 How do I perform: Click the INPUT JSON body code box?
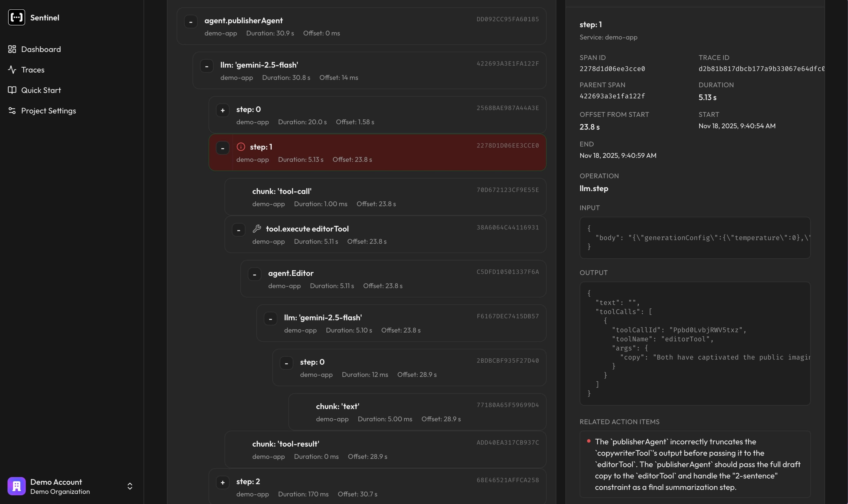click(x=695, y=237)
